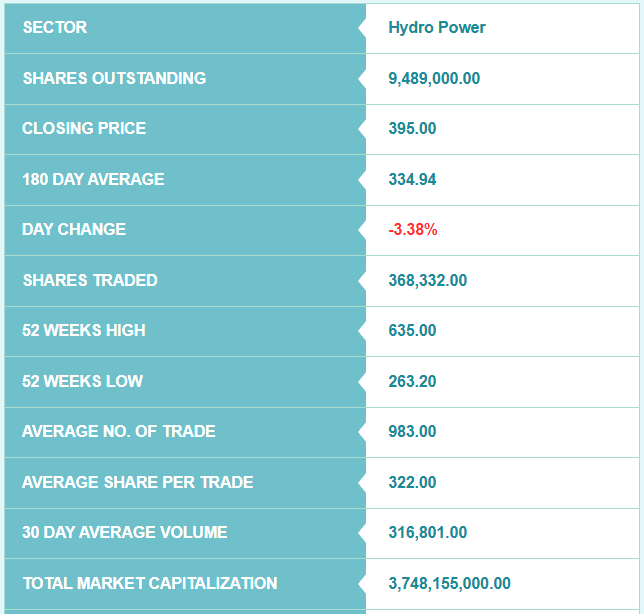Select the 635.00 high value
644x614 pixels.
tap(412, 331)
